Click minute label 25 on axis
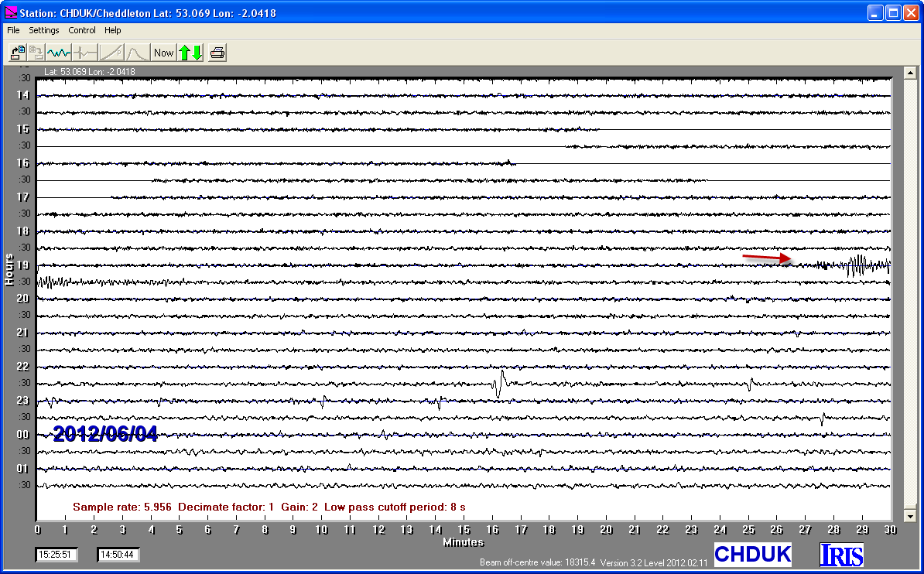The height and width of the screenshot is (574, 924). pyautogui.click(x=748, y=530)
